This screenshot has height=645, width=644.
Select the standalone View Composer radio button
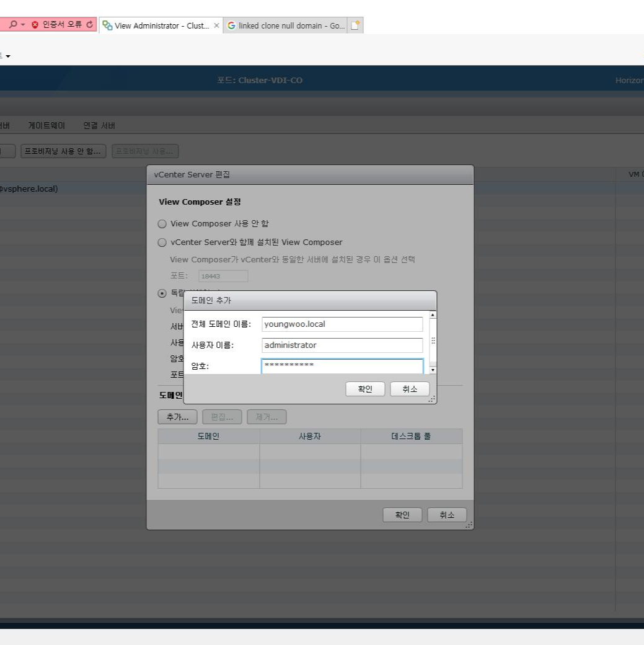(x=162, y=293)
